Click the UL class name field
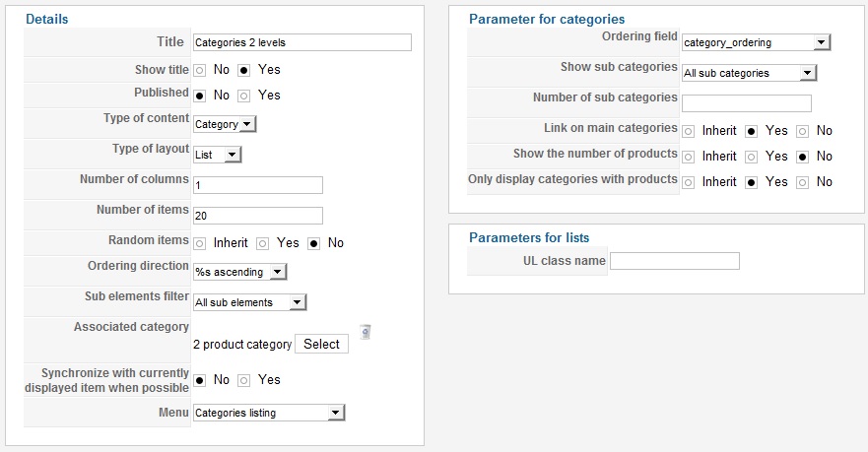 point(675,261)
